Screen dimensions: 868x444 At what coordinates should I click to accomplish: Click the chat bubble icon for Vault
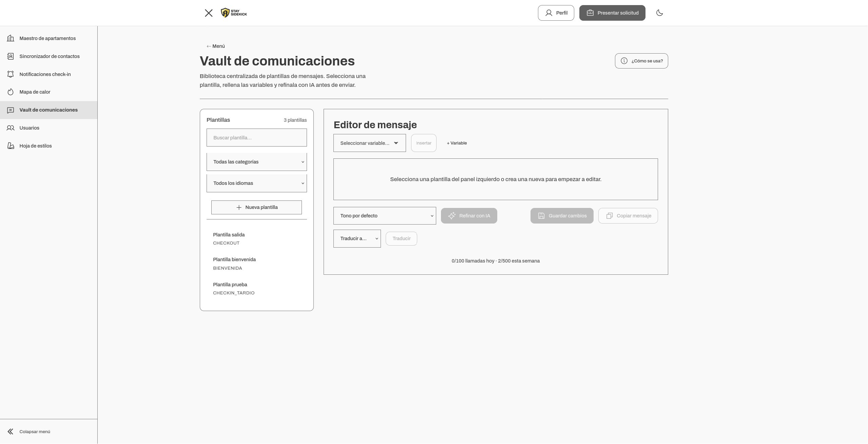pos(11,110)
